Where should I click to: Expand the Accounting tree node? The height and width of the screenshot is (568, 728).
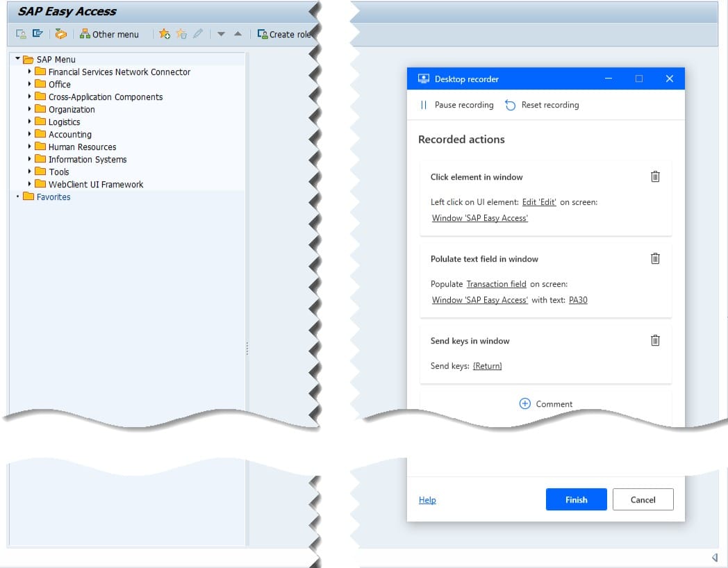[30, 134]
